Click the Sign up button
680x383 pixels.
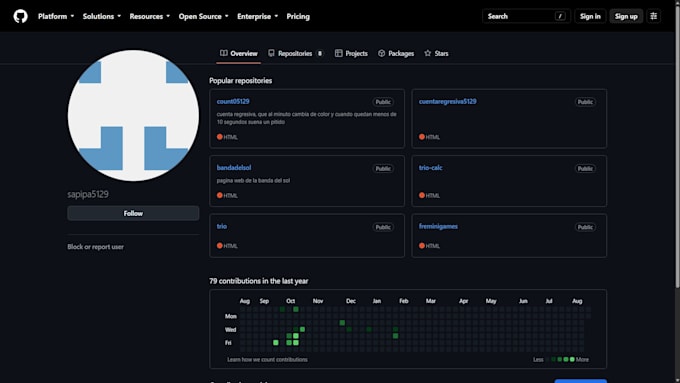click(626, 16)
